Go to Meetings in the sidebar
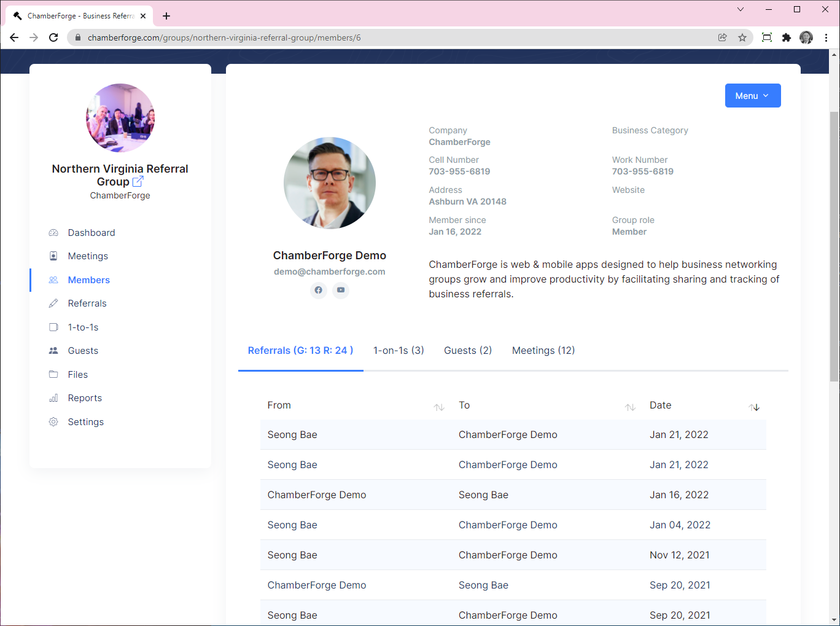Screen dimensions: 840x626 [88, 256]
